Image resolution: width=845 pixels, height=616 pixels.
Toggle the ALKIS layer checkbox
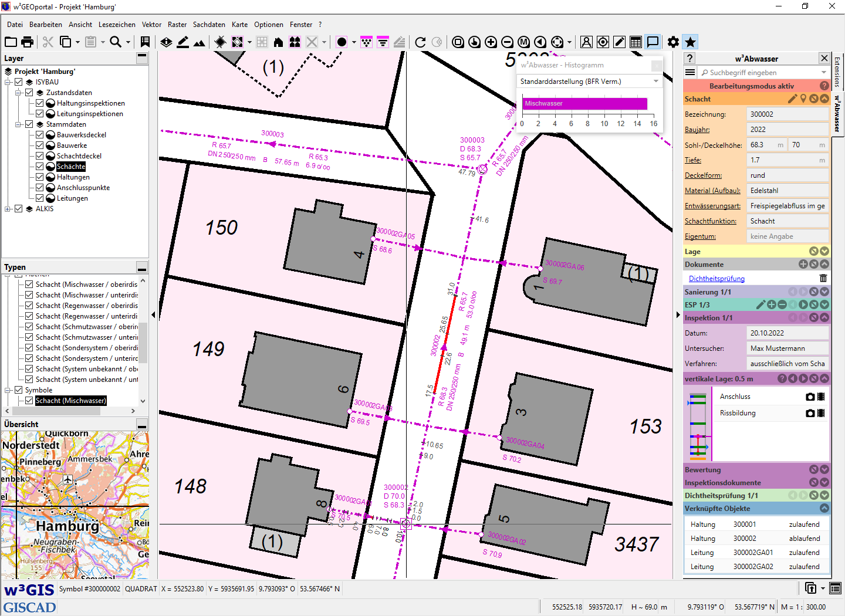coord(19,209)
